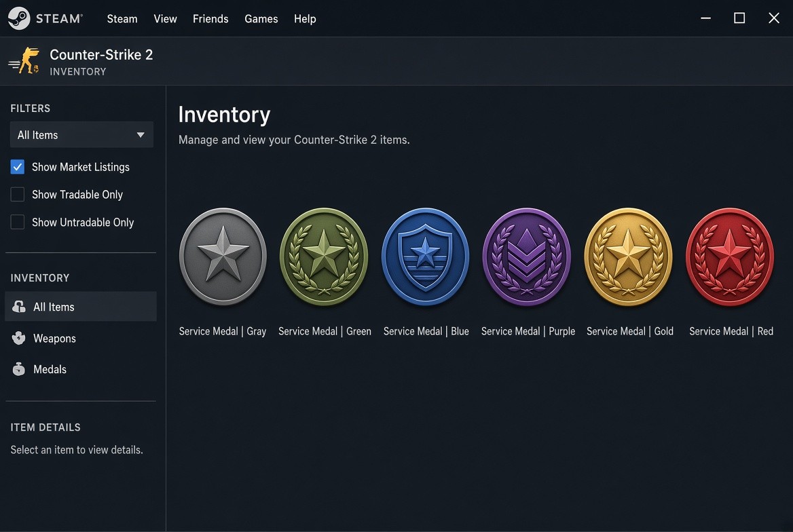Open the Friends menu

[x=210, y=19]
